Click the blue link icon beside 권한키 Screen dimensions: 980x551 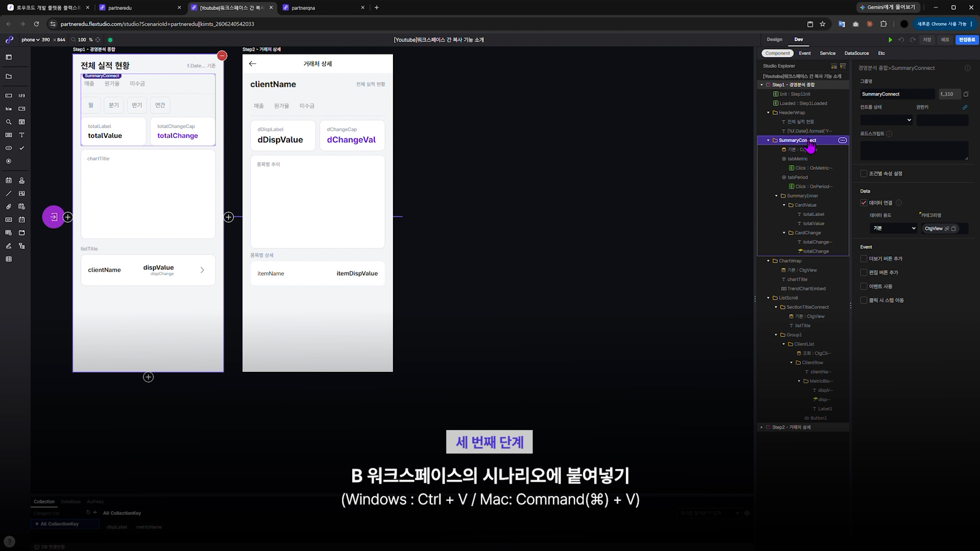965,108
